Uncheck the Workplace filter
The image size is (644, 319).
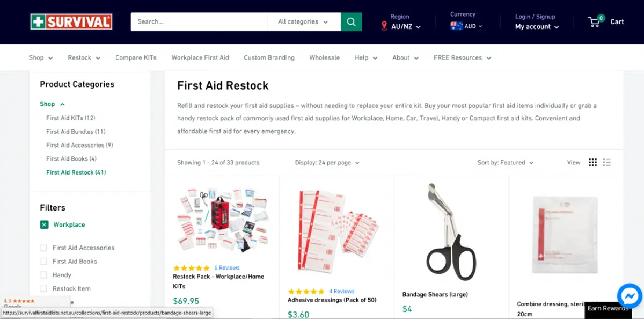[x=44, y=224]
